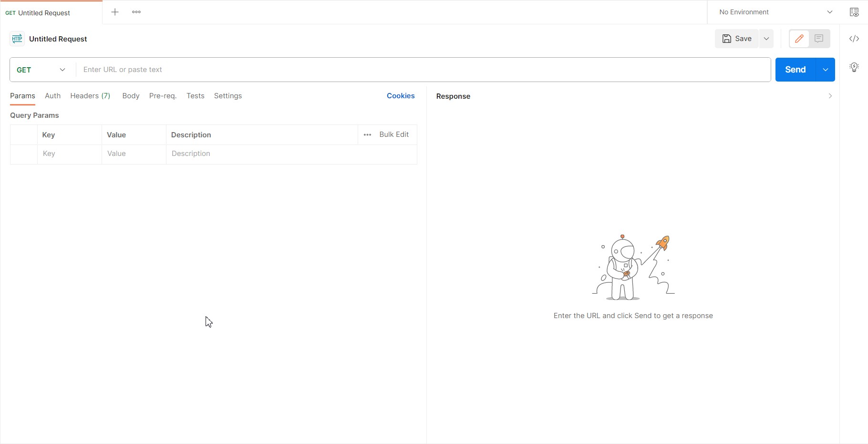
Task: Switch params to Bulk Edit mode
Action: click(x=393, y=134)
